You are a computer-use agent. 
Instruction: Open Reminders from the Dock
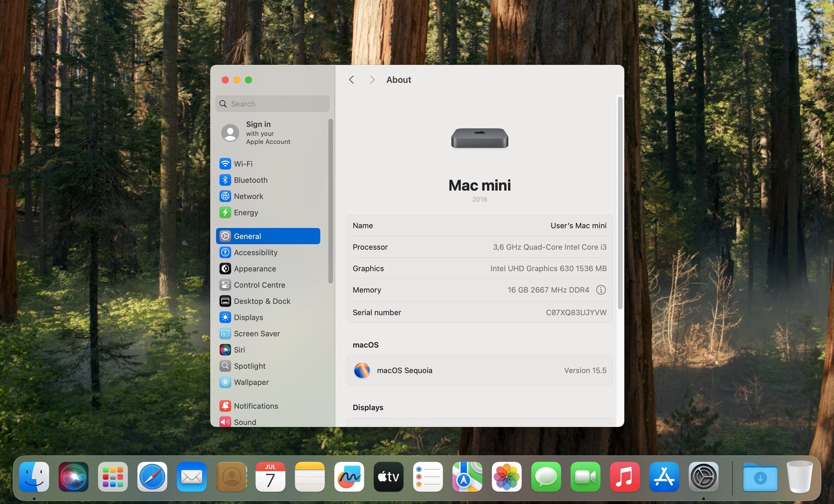pyautogui.click(x=428, y=477)
